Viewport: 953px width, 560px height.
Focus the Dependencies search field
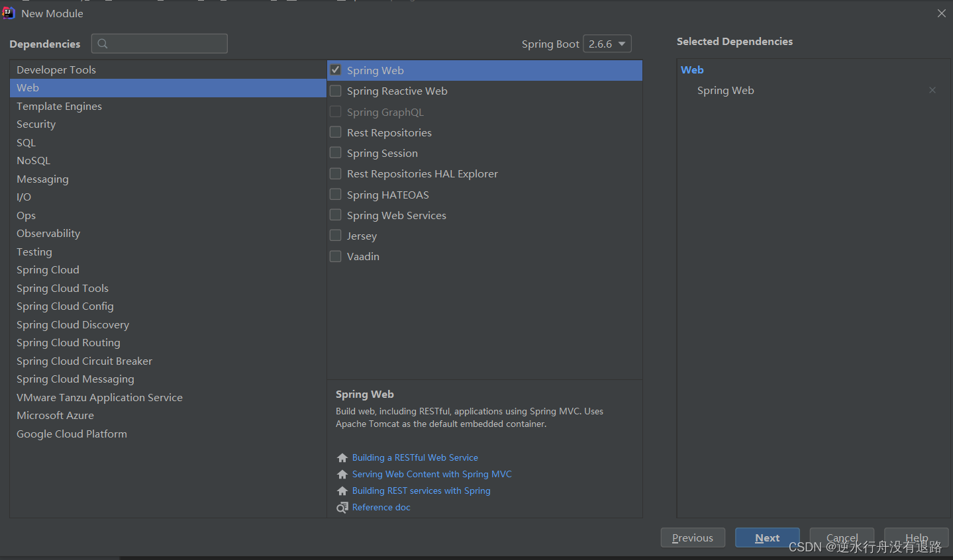[160, 44]
